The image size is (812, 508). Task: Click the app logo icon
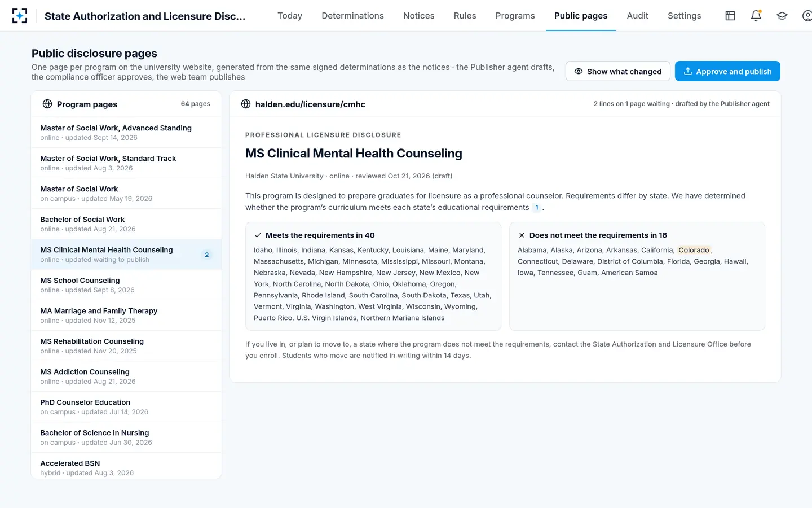click(x=20, y=16)
